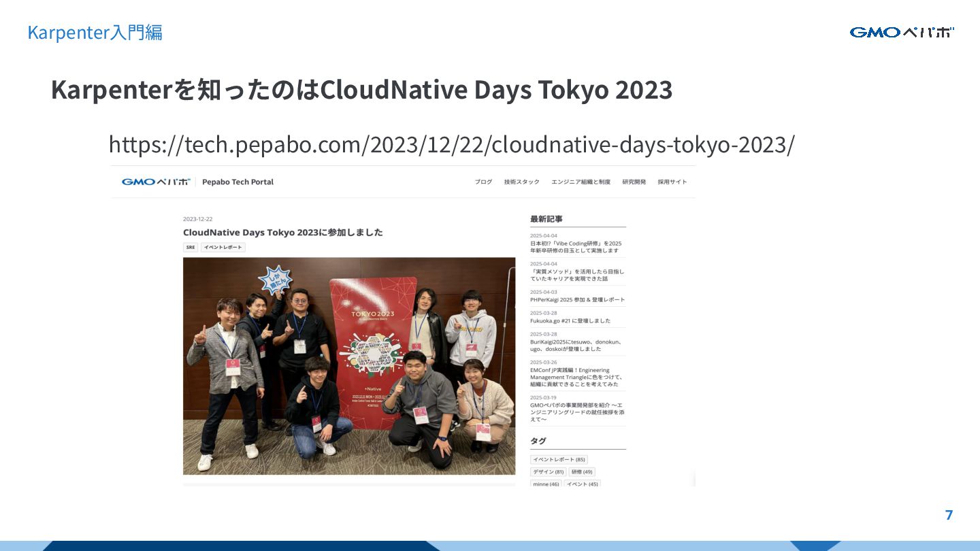
Task: Select the 研修 (49) tag
Action: pos(582,472)
